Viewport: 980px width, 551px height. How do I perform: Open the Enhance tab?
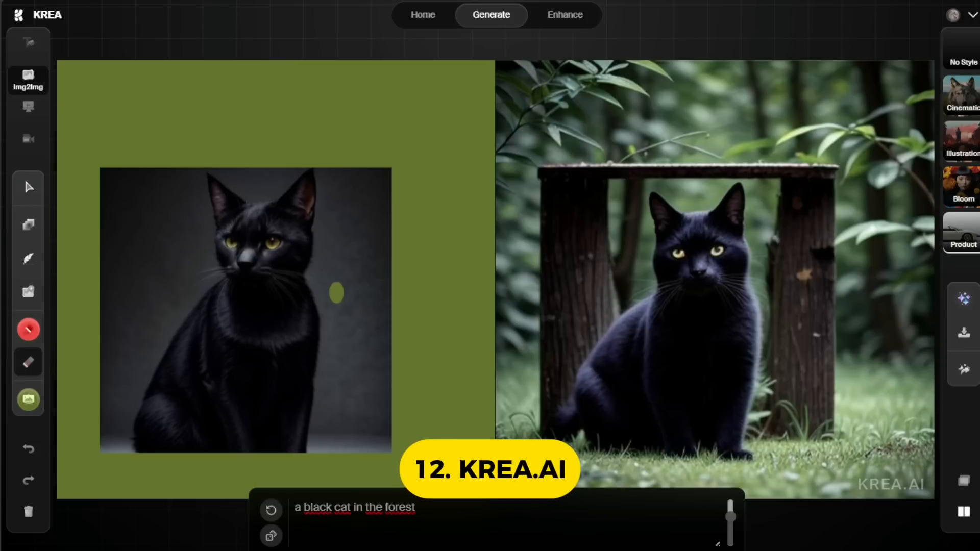click(x=565, y=15)
